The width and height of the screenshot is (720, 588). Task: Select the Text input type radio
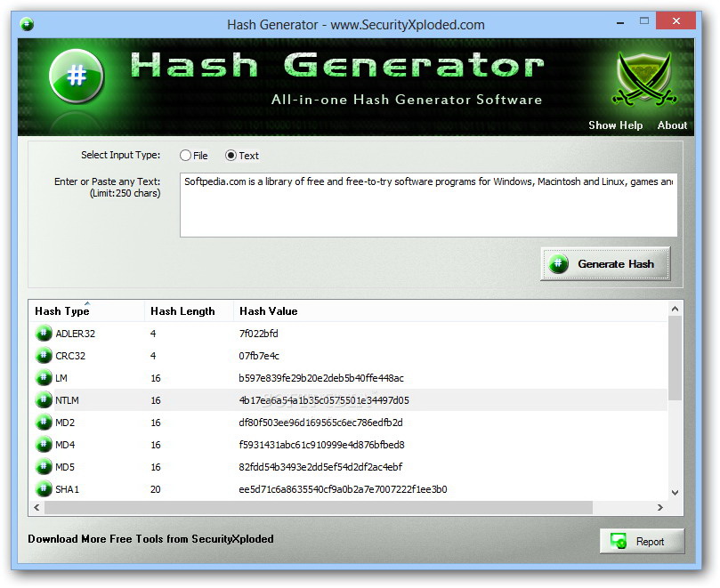tap(242, 156)
